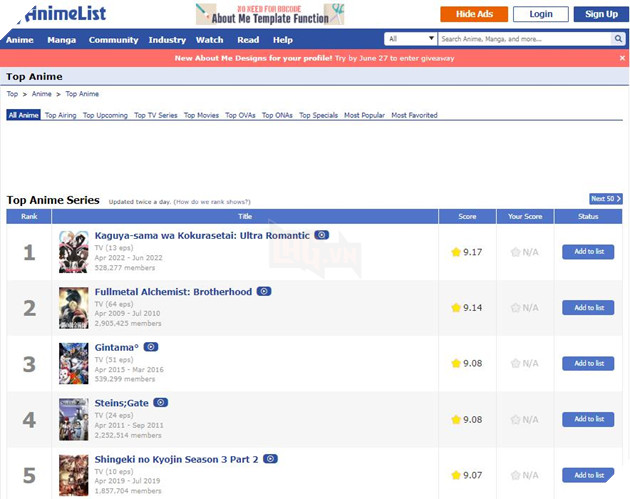Click the watch icon beside Fullmetal Alchemist: Brotherhood
630x499 pixels.
264,291
